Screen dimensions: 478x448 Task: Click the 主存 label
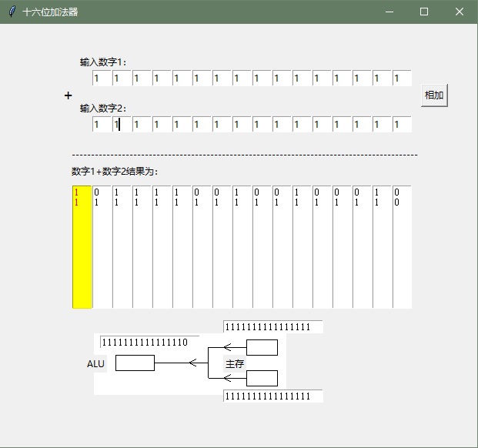[x=235, y=363]
